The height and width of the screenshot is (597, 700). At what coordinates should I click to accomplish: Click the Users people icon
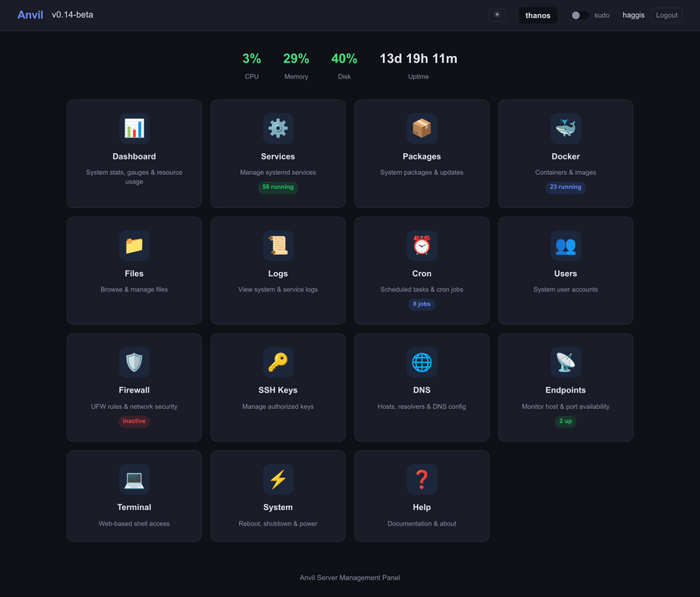[565, 246]
